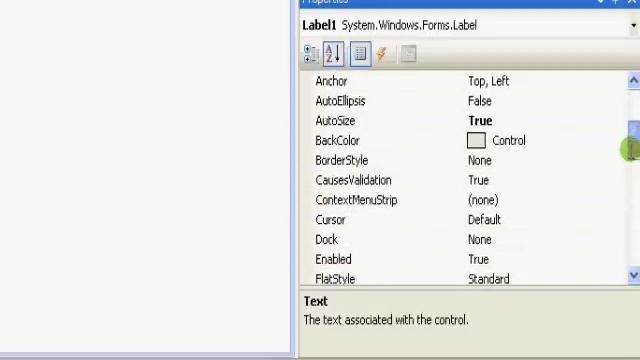The height and width of the screenshot is (360, 640).
Task: Open the Label1 object selector dropdown
Action: click(633, 25)
